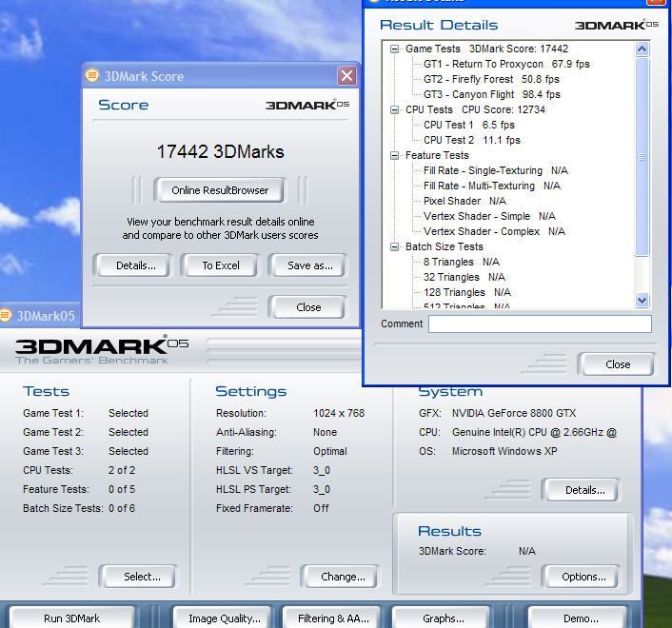Image resolution: width=672 pixels, height=628 pixels.
Task: Open the Graphs... tool
Action: click(x=443, y=618)
